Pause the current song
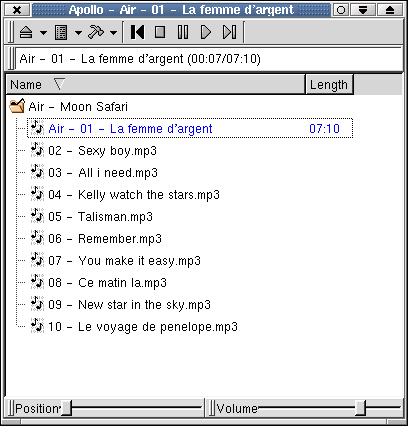The width and height of the screenshot is (408, 426). (183, 32)
